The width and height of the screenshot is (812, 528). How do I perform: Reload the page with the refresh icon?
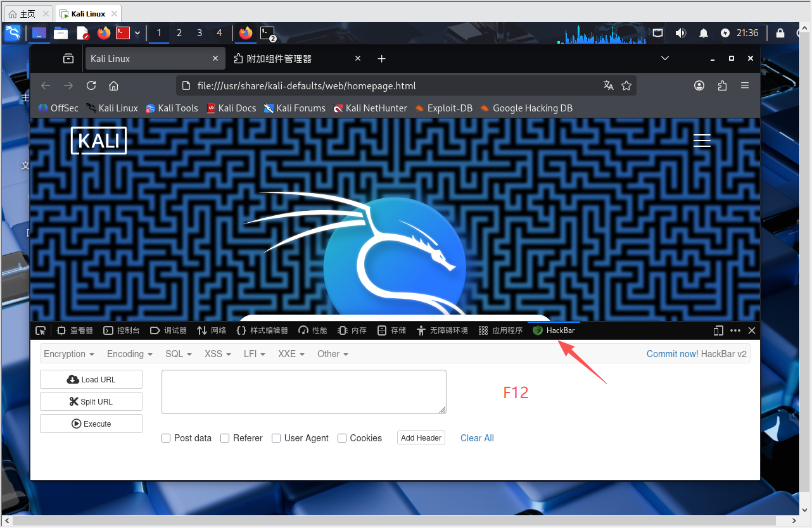pyautogui.click(x=91, y=85)
